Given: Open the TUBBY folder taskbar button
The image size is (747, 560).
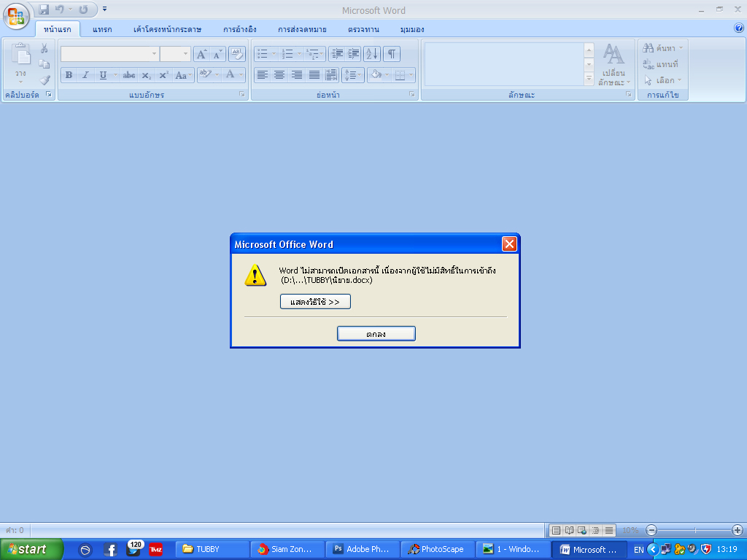Looking at the screenshot, I should click(x=212, y=549).
